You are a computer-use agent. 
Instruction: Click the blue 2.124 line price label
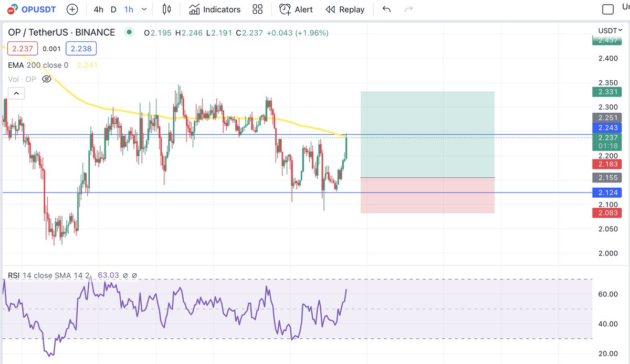point(607,193)
